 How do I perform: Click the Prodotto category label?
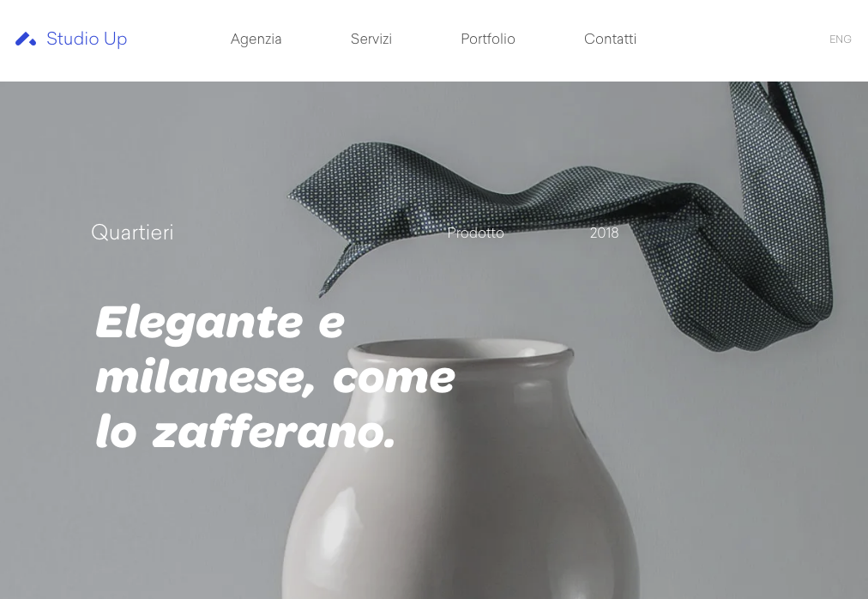click(x=475, y=233)
